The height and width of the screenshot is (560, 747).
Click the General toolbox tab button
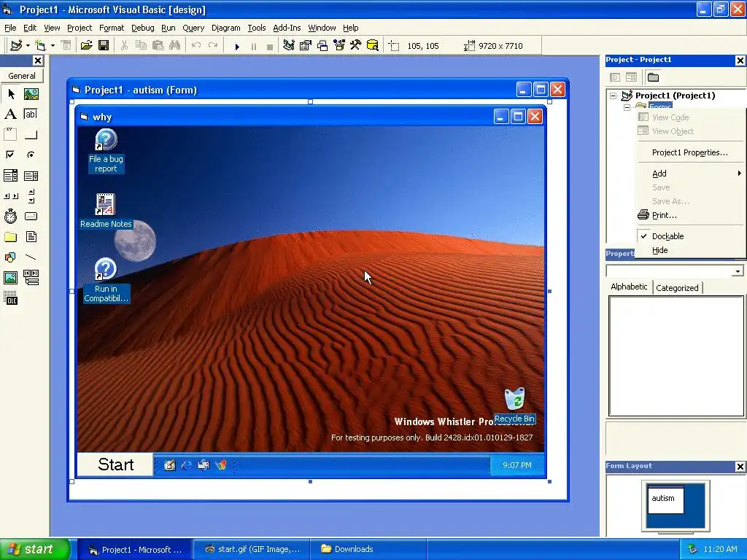[21, 76]
